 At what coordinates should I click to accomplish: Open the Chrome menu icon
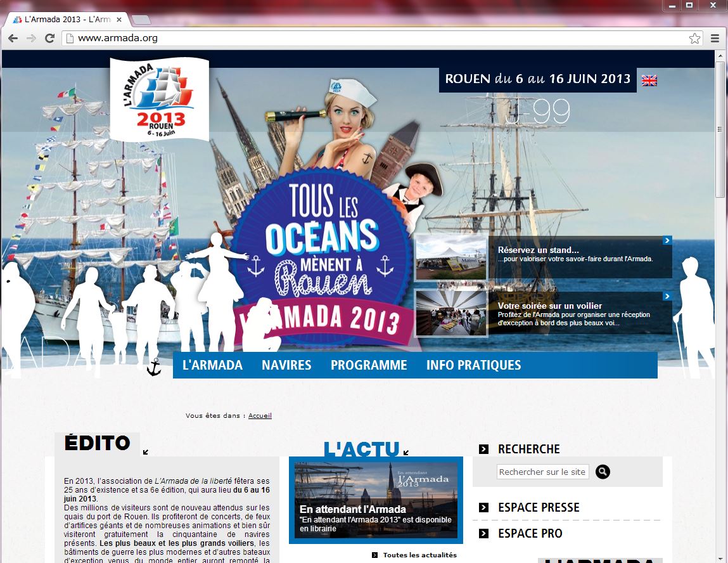click(715, 38)
